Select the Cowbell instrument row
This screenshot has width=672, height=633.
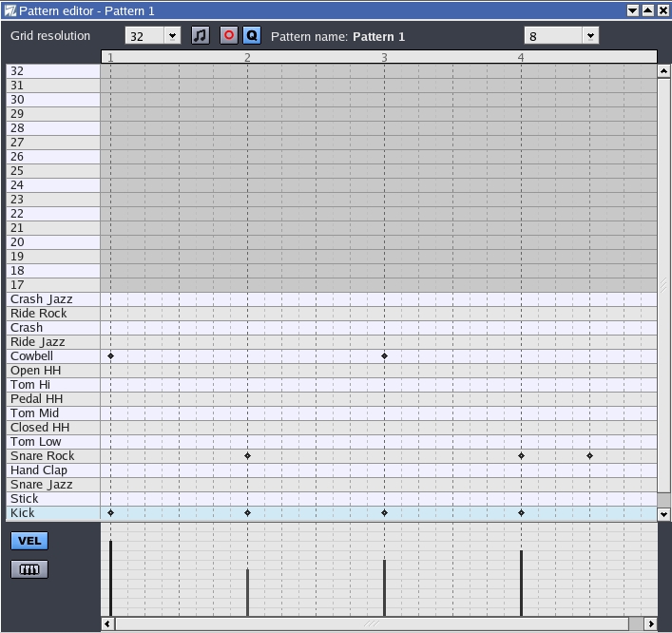tap(52, 356)
